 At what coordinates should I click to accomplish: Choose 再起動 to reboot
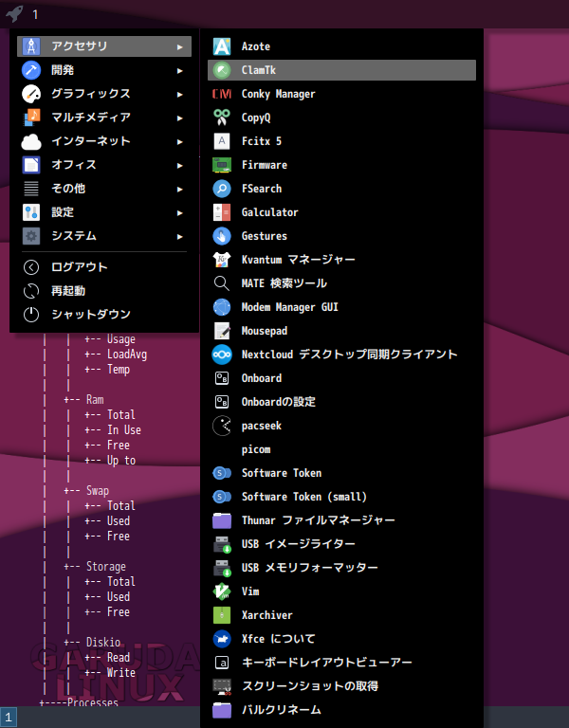(104, 291)
